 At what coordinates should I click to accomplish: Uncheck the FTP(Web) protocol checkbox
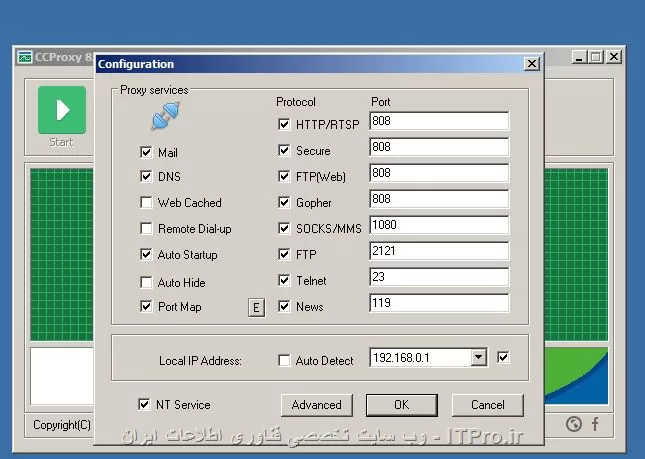284,176
